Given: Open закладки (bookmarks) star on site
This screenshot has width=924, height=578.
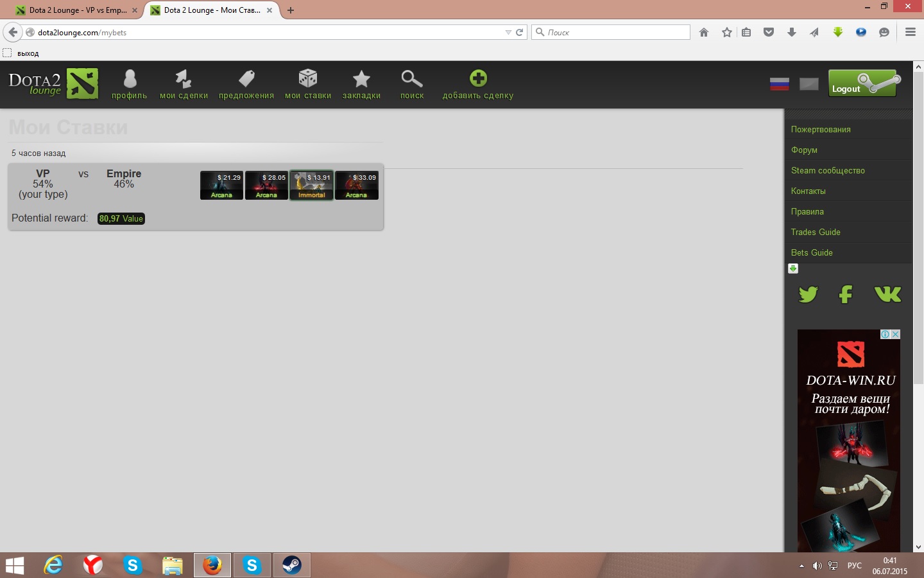Looking at the screenshot, I should pos(361,79).
